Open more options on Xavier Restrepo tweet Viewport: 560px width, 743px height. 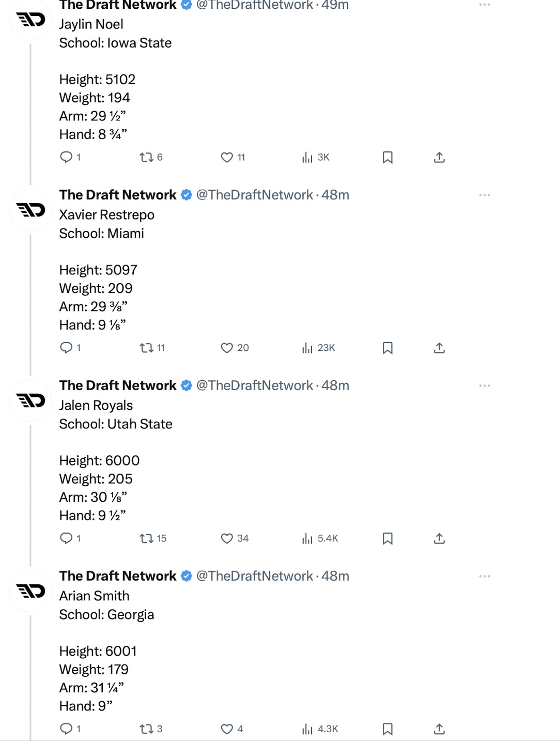click(484, 195)
